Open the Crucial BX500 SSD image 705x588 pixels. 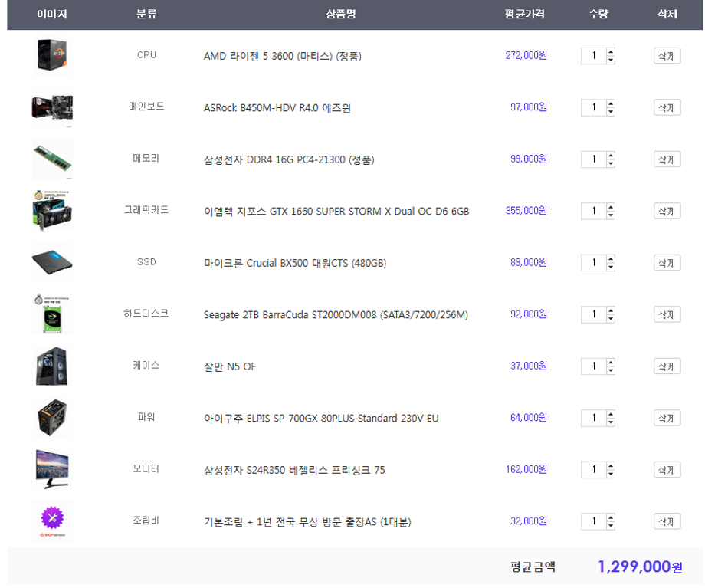click(52, 262)
